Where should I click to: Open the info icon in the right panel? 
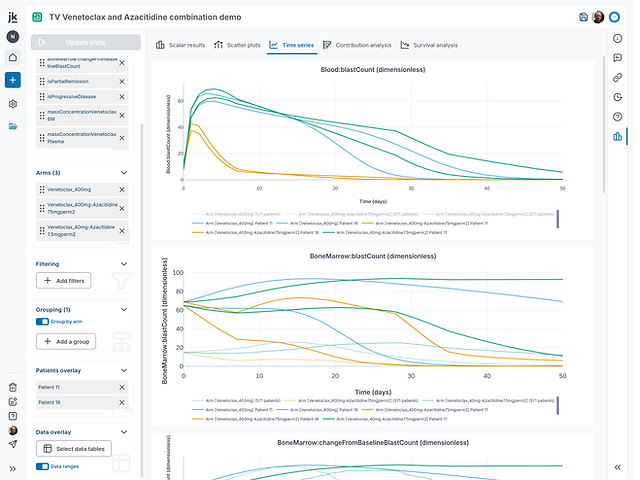(x=618, y=38)
